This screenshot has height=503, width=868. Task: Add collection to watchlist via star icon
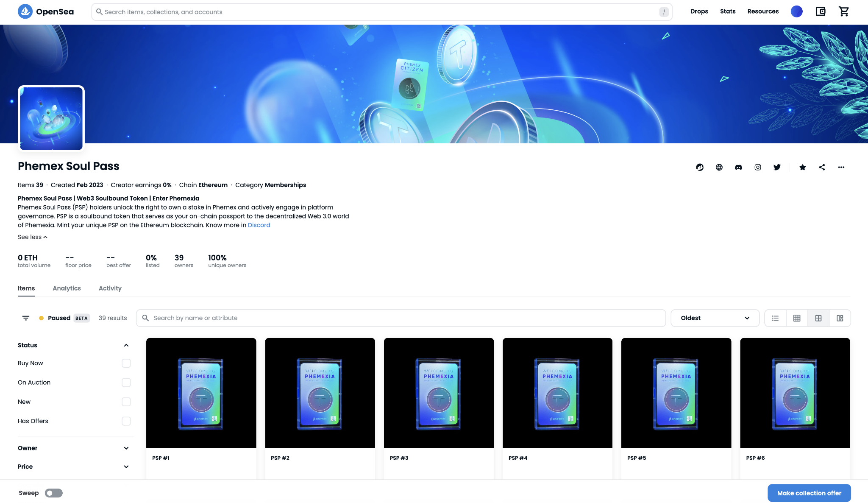(x=802, y=167)
